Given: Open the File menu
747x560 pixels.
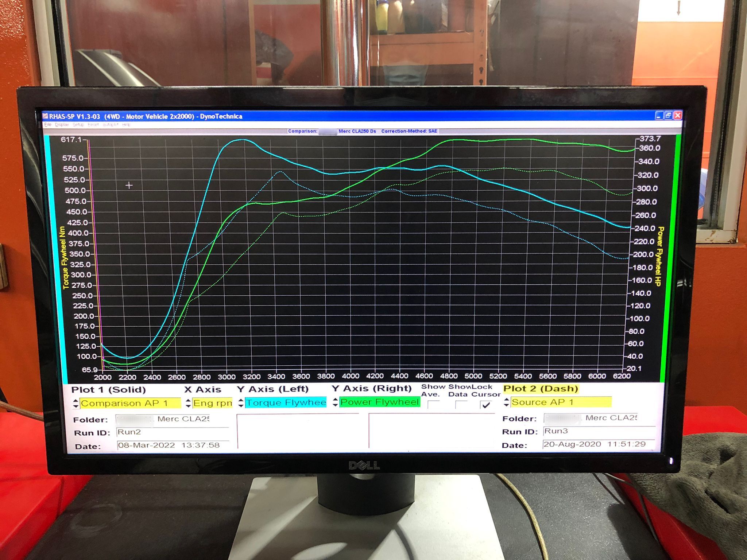Looking at the screenshot, I should click(47, 125).
